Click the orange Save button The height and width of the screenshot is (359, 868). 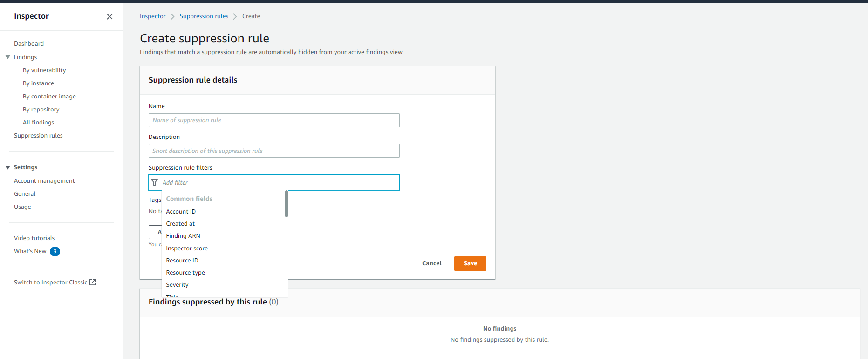[x=470, y=263]
